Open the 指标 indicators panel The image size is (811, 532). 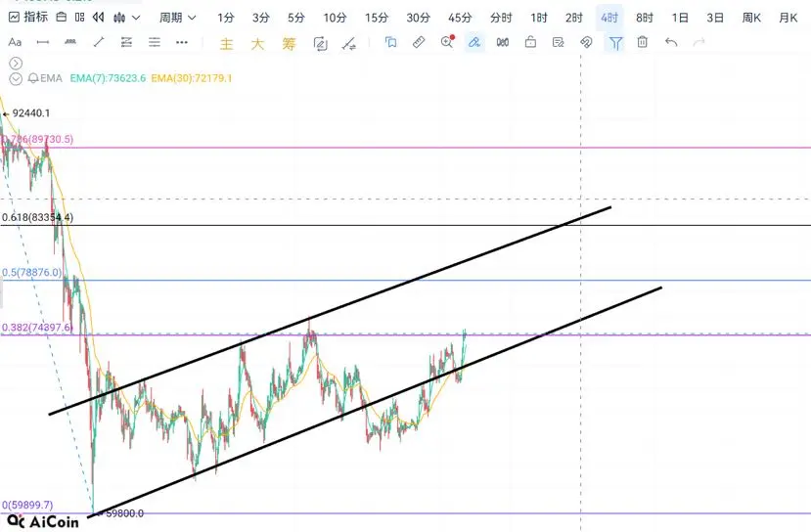tap(28, 17)
